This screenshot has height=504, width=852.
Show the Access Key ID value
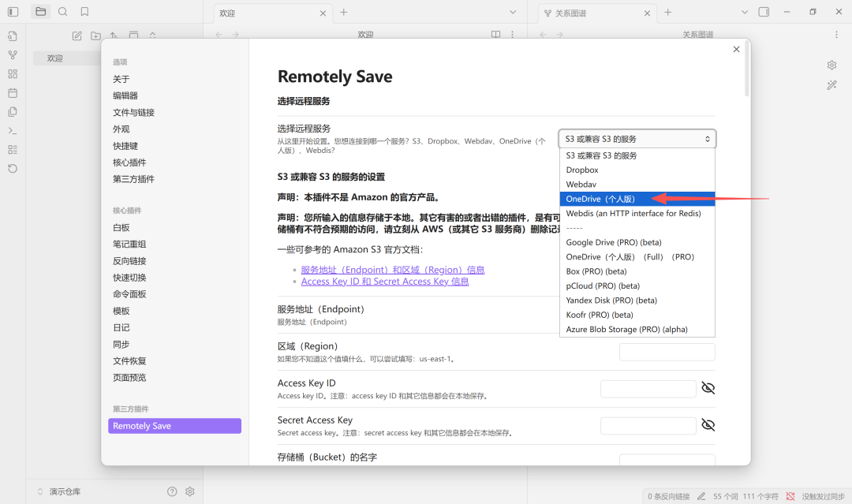pyautogui.click(x=708, y=388)
